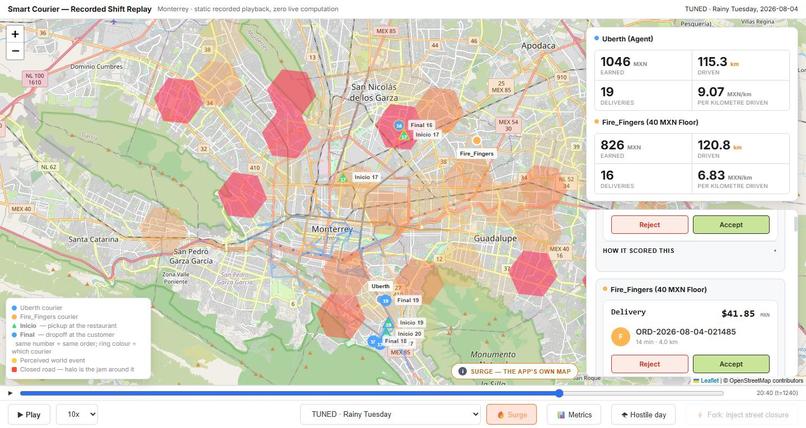This screenshot has width=806, height=428.
Task: Click the info icon on the Surge map pill
Action: point(462,371)
